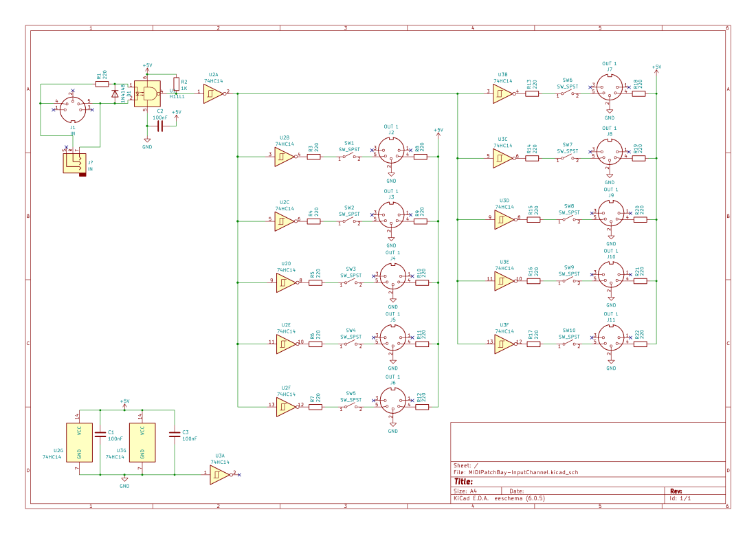Click capacitor C1 100nF
The image size is (756, 534).
102,435
